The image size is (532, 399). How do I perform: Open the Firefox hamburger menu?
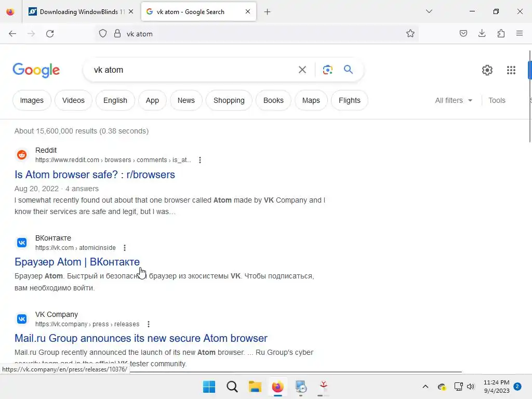coord(520,34)
